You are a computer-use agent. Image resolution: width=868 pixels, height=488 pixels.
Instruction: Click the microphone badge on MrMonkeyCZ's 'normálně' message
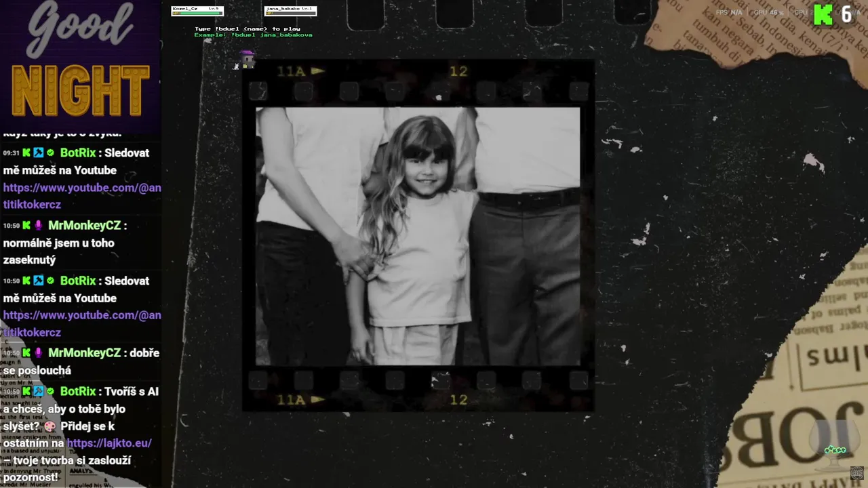[39, 226]
